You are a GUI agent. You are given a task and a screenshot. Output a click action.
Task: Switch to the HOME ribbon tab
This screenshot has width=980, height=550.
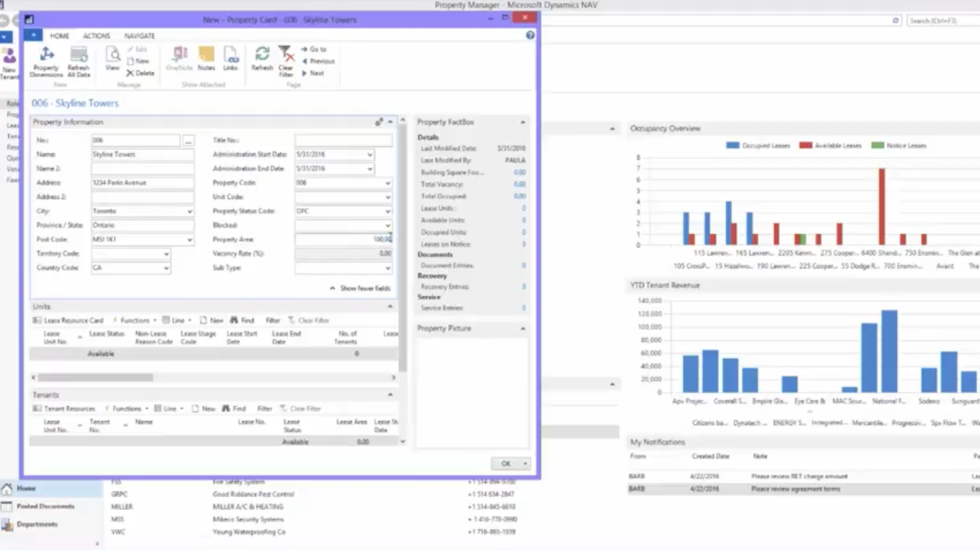tap(60, 35)
